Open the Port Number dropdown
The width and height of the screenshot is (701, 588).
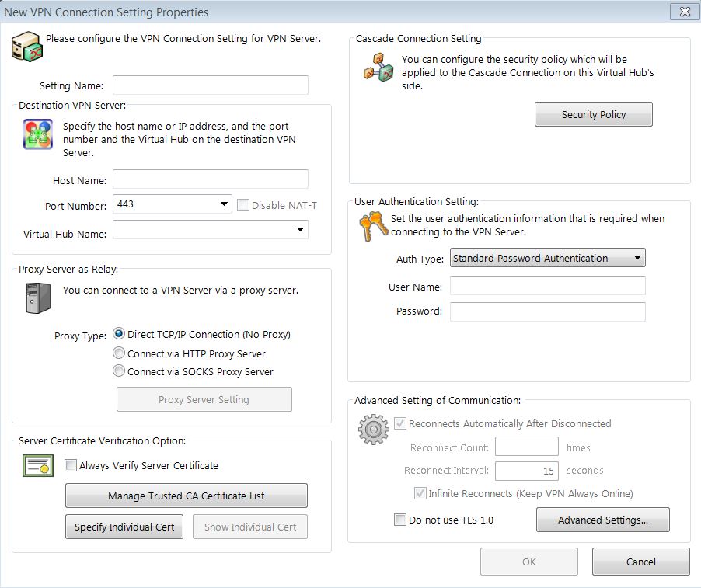coord(222,205)
